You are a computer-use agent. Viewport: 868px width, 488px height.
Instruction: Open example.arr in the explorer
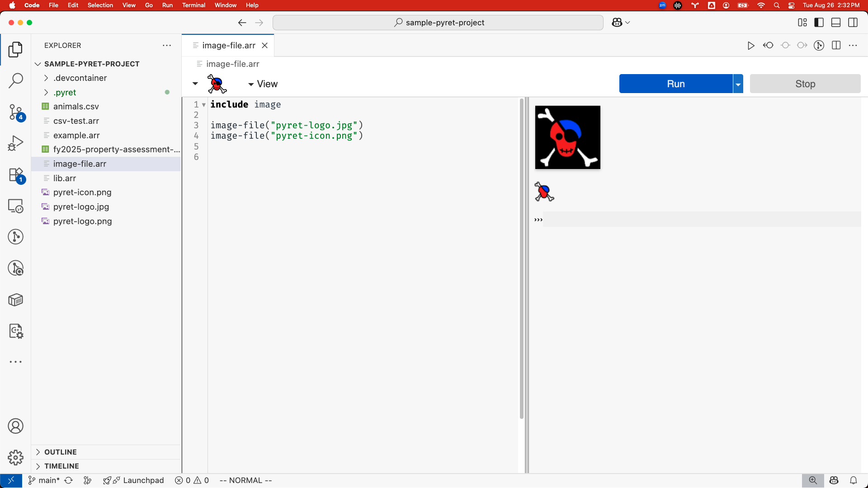(x=76, y=135)
